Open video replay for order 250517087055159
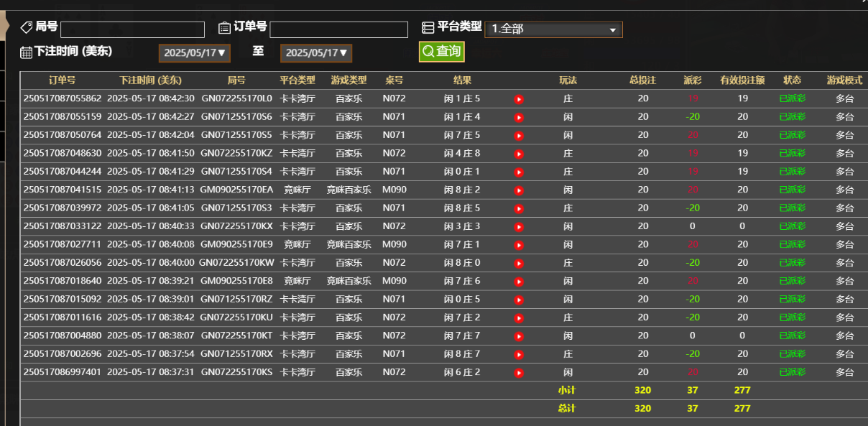The image size is (868, 426). [x=519, y=116]
